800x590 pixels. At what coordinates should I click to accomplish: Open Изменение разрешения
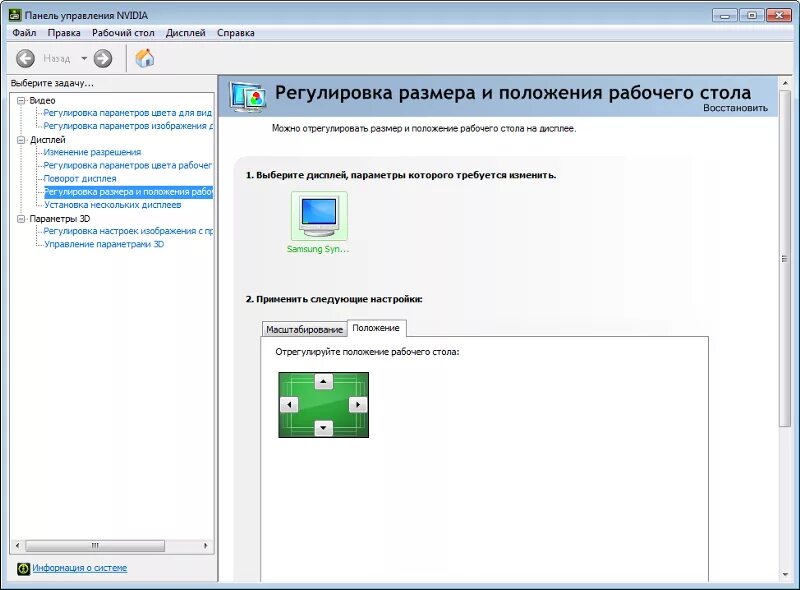click(x=92, y=152)
